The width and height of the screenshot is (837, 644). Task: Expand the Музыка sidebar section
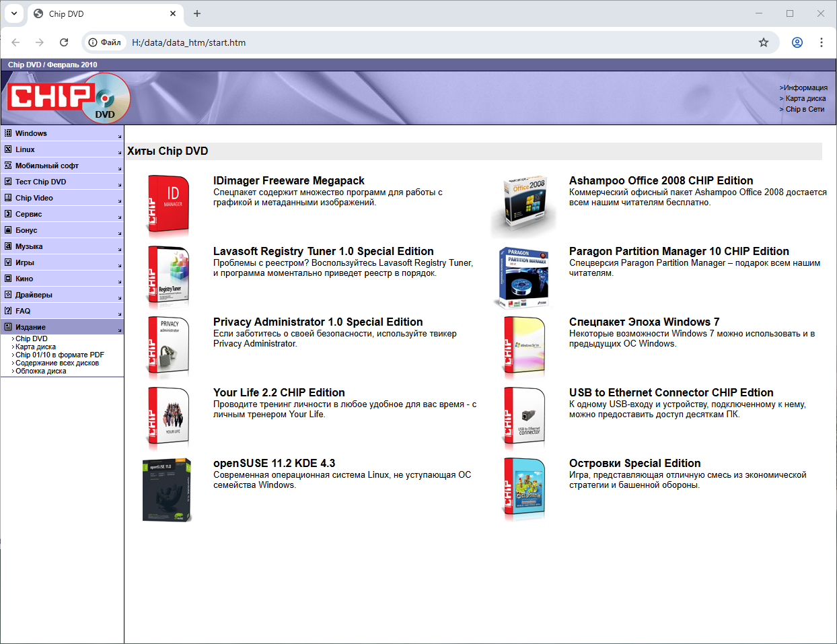point(62,246)
